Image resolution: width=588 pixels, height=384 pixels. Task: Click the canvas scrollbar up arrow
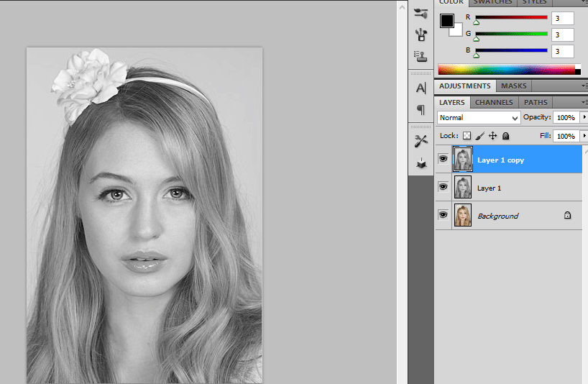coord(402,7)
